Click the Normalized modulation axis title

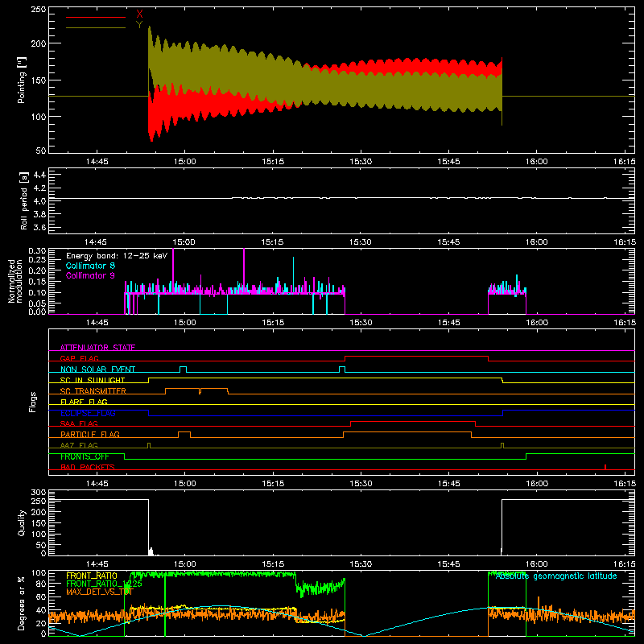(x=15, y=281)
